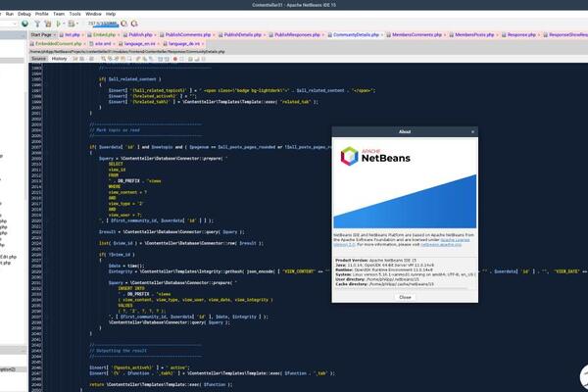The height and width of the screenshot is (392, 588).
Task: Click the red Start Macro Recording icon
Action: point(175,59)
